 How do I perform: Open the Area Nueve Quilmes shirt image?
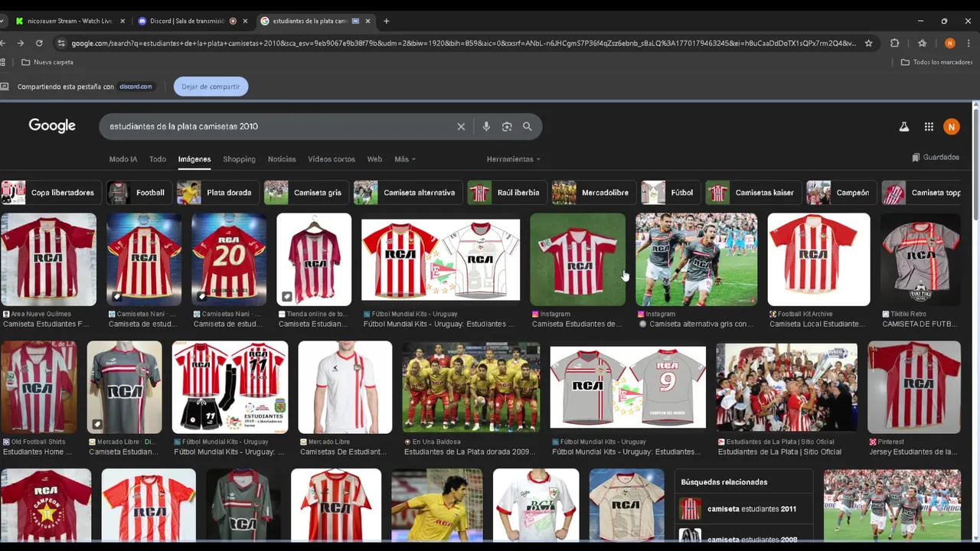click(48, 259)
